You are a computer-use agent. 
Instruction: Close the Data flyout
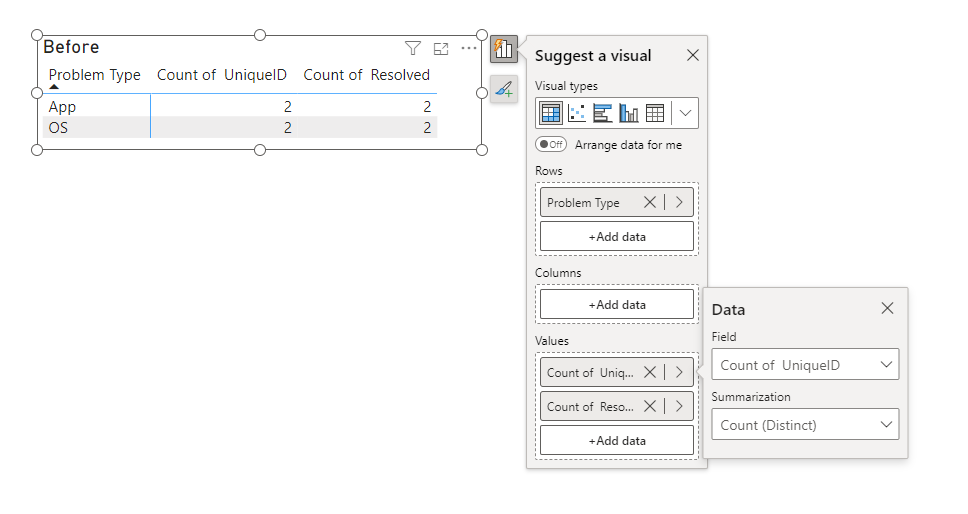coord(887,308)
